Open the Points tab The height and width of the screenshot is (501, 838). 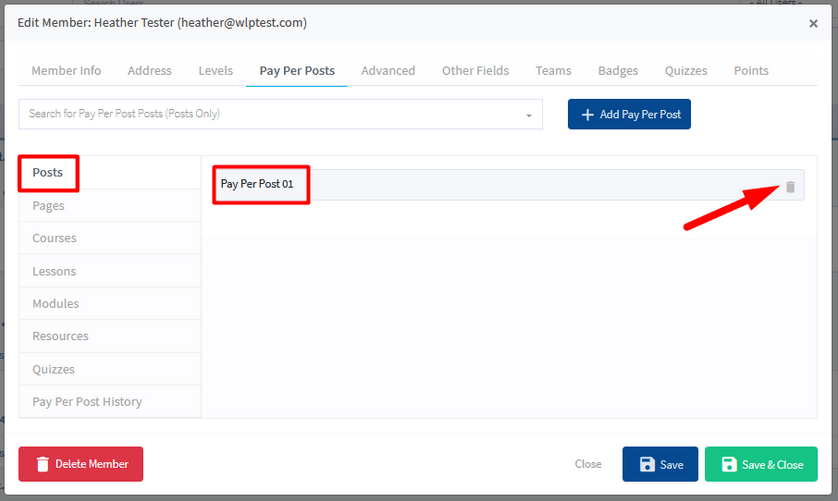point(751,71)
